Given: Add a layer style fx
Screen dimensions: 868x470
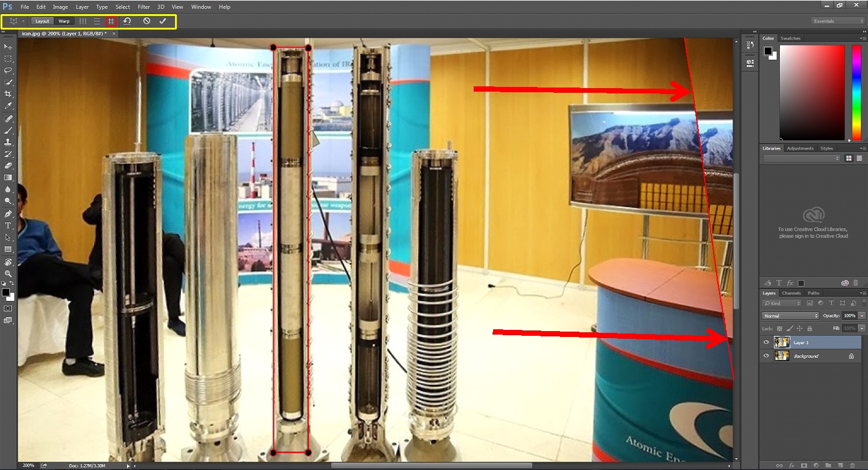Looking at the screenshot, I should point(792,465).
